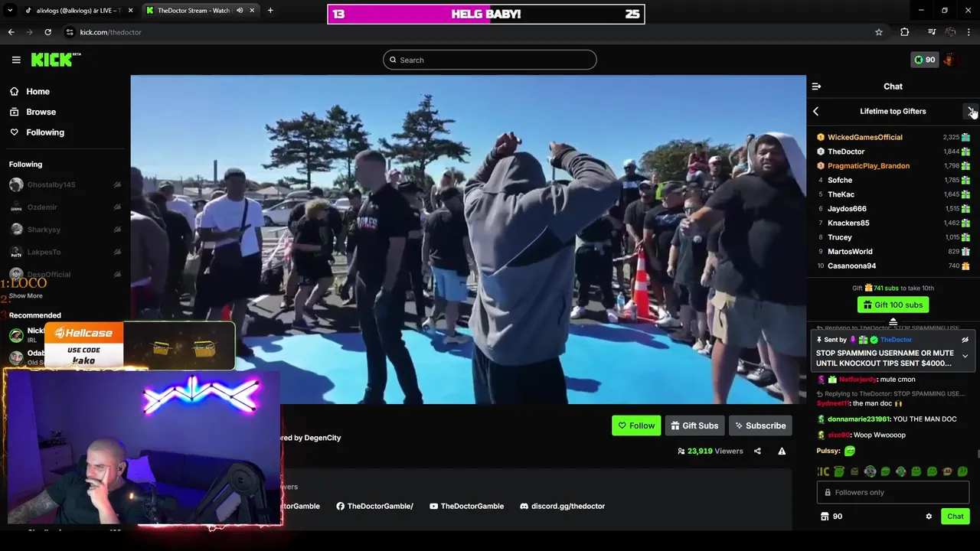Open the channel points shop icon

pyautogui.click(x=825, y=517)
